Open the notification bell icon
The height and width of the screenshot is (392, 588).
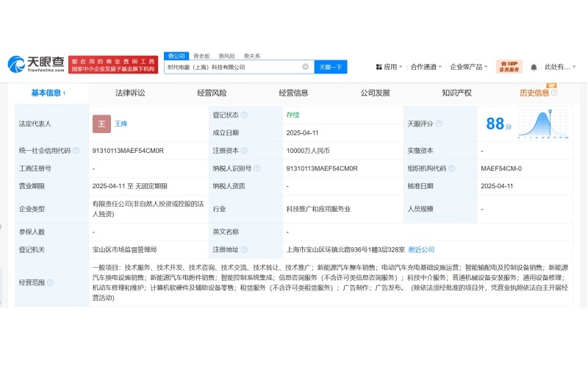click(x=534, y=67)
